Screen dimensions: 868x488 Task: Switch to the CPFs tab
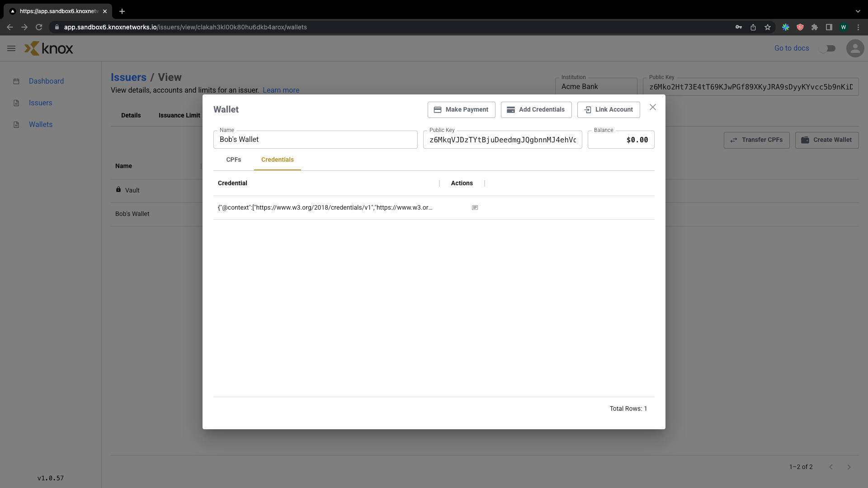pos(233,160)
